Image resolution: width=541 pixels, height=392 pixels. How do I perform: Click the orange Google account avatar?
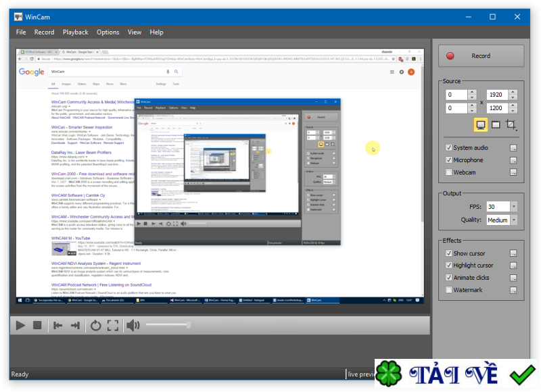(411, 72)
